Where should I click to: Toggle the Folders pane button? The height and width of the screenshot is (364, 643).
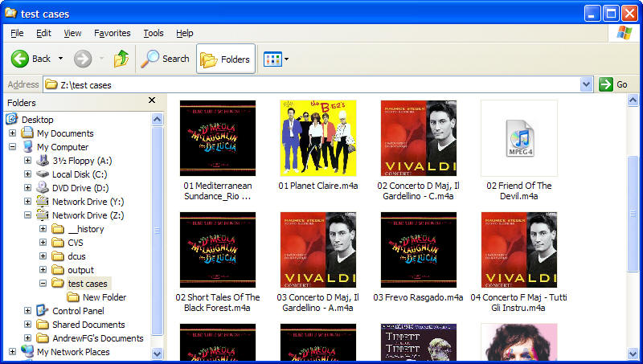[226, 59]
